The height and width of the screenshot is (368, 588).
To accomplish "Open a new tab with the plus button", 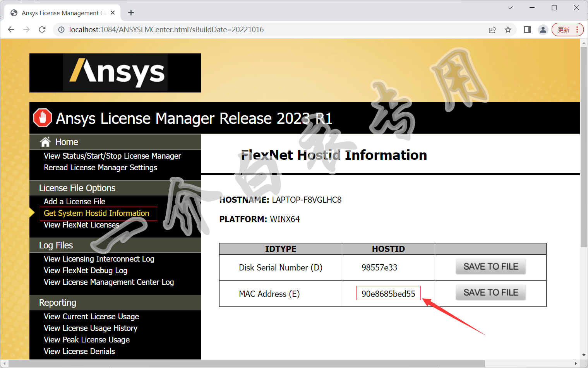I will point(131,13).
